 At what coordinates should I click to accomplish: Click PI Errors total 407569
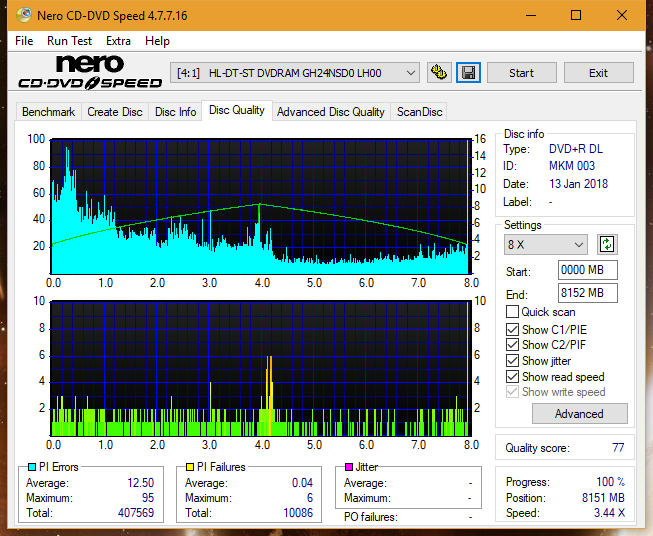pos(136,512)
